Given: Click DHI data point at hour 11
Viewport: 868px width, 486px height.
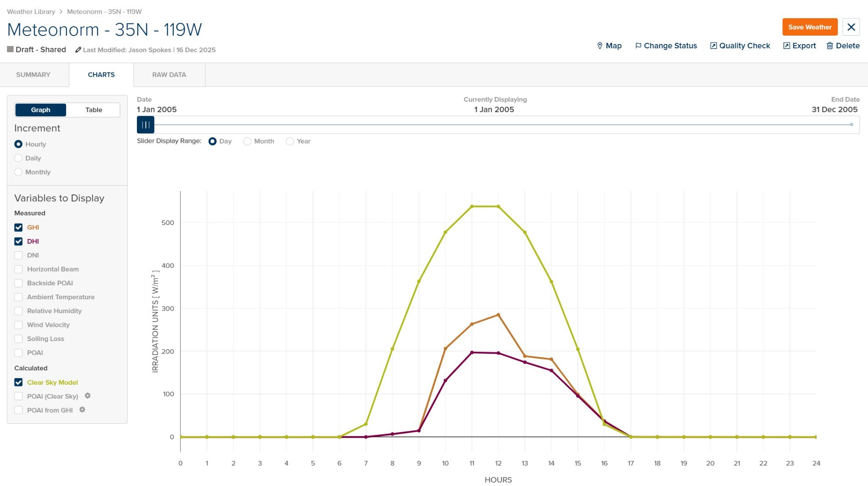Looking at the screenshot, I should pyautogui.click(x=472, y=353).
